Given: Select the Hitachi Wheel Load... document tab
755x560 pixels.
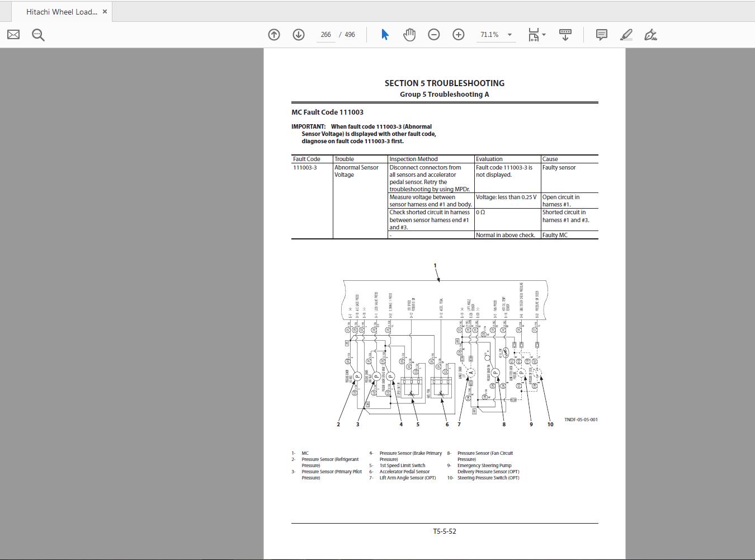Looking at the screenshot, I should [62, 12].
